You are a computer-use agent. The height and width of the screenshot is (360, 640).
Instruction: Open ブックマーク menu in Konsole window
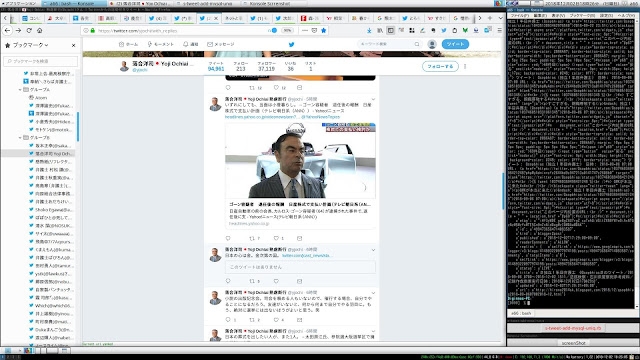click(x=582, y=16)
